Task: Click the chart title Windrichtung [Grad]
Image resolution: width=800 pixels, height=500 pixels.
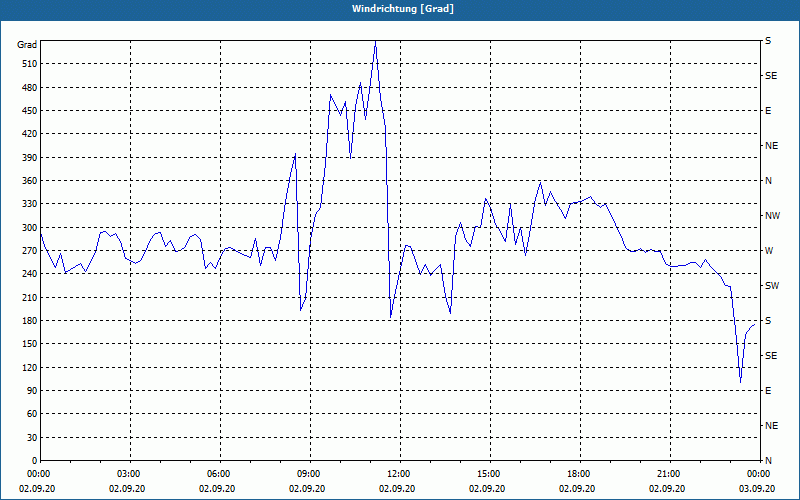Action: click(403, 9)
